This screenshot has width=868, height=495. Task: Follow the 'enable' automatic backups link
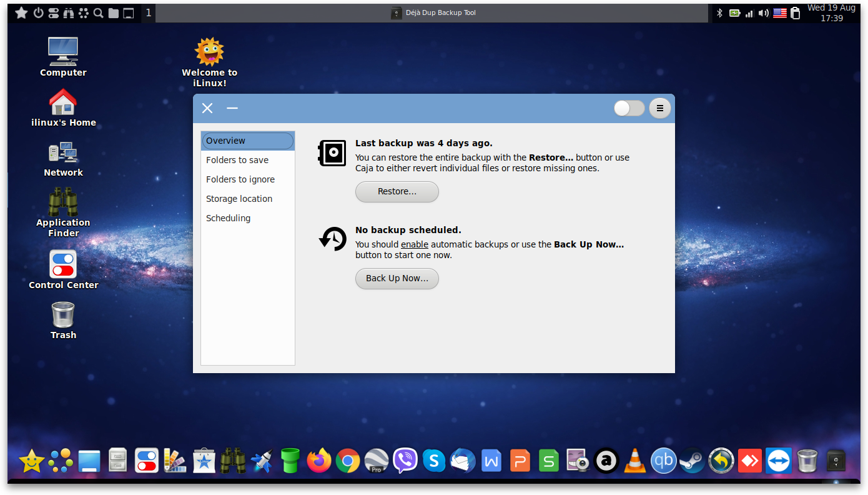click(415, 244)
